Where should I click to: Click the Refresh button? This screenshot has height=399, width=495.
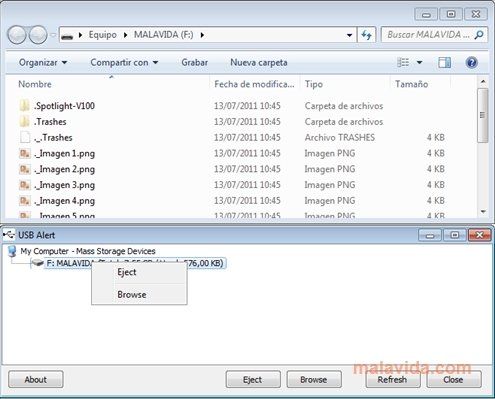point(393,379)
